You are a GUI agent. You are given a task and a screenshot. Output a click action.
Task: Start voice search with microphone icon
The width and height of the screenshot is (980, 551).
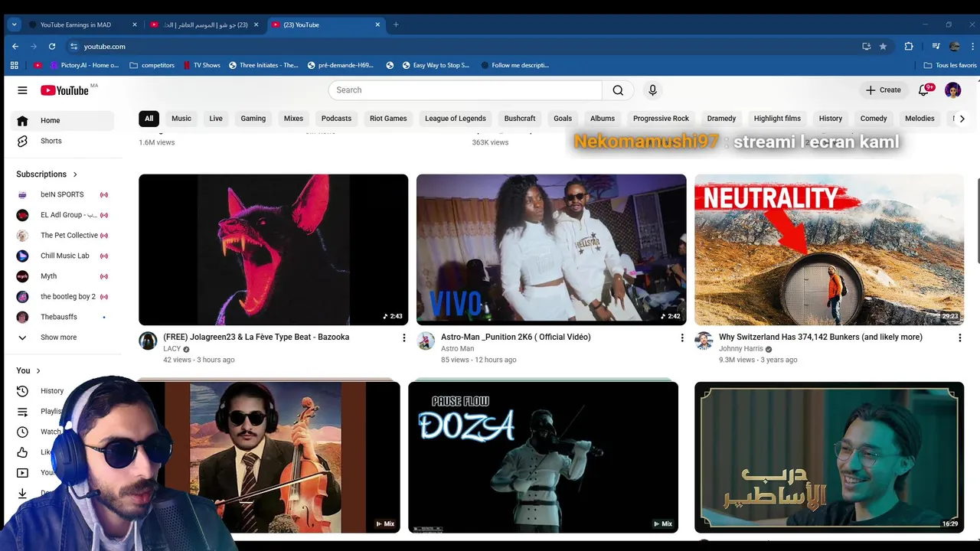pyautogui.click(x=652, y=90)
